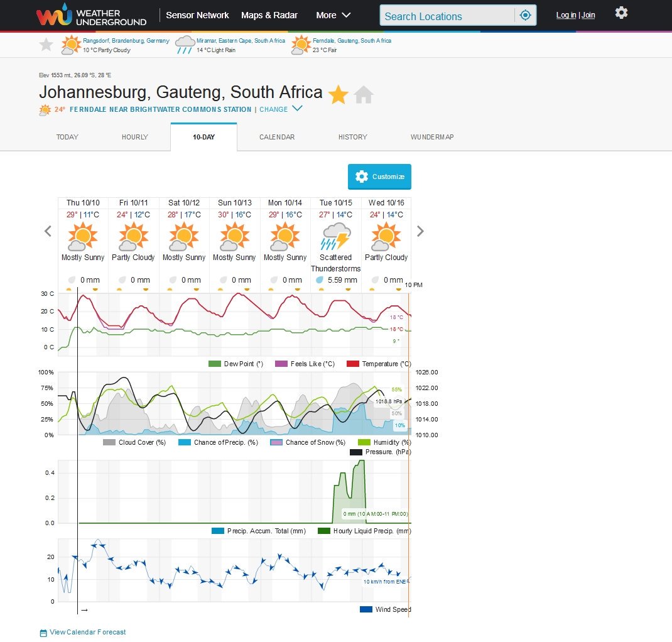Switch to the HOURLY tab
Image resolution: width=672 pixels, height=642 pixels.
(x=134, y=136)
